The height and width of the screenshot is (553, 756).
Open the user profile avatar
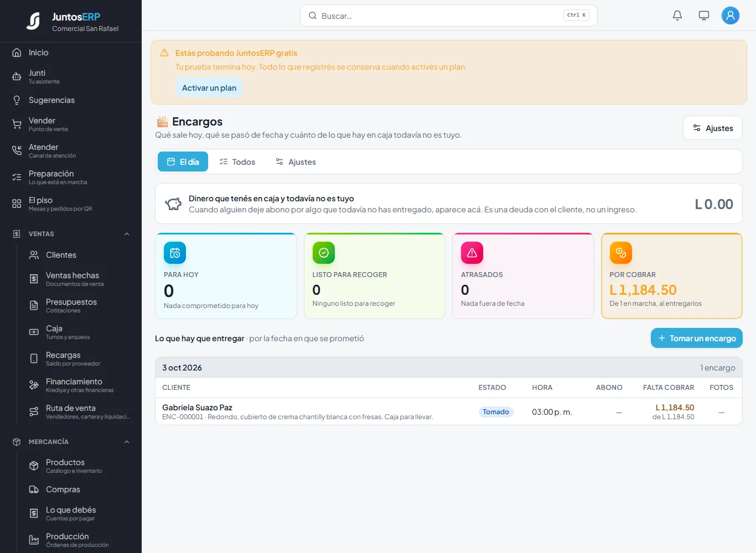click(731, 15)
